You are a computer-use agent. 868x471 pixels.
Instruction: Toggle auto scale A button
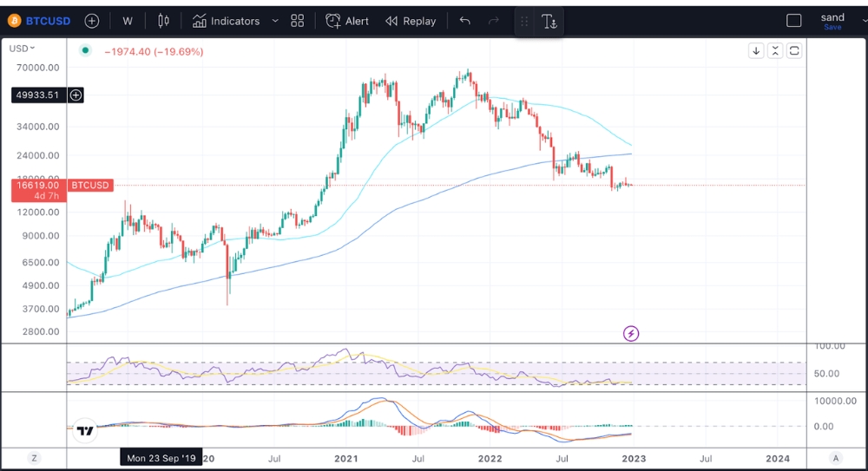point(836,458)
